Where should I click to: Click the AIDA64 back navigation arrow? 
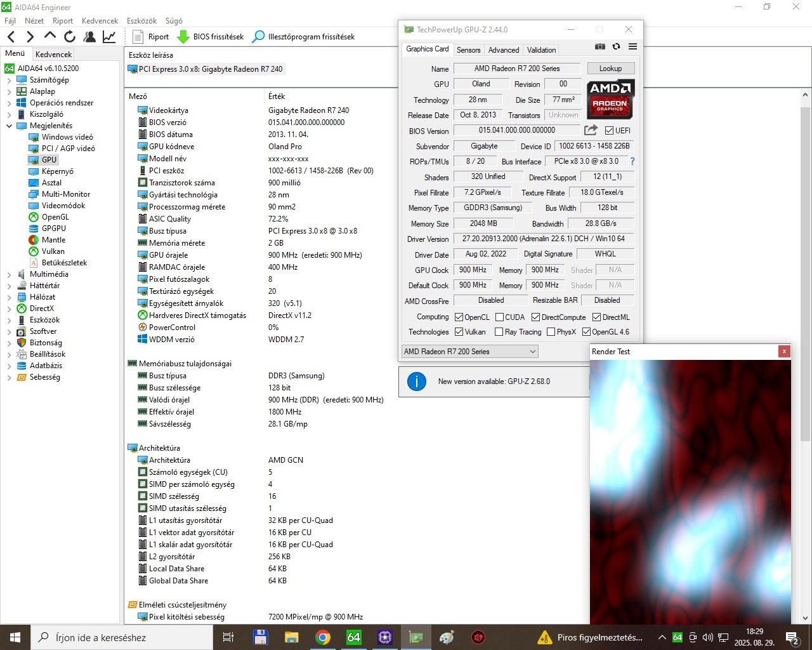click(x=11, y=37)
